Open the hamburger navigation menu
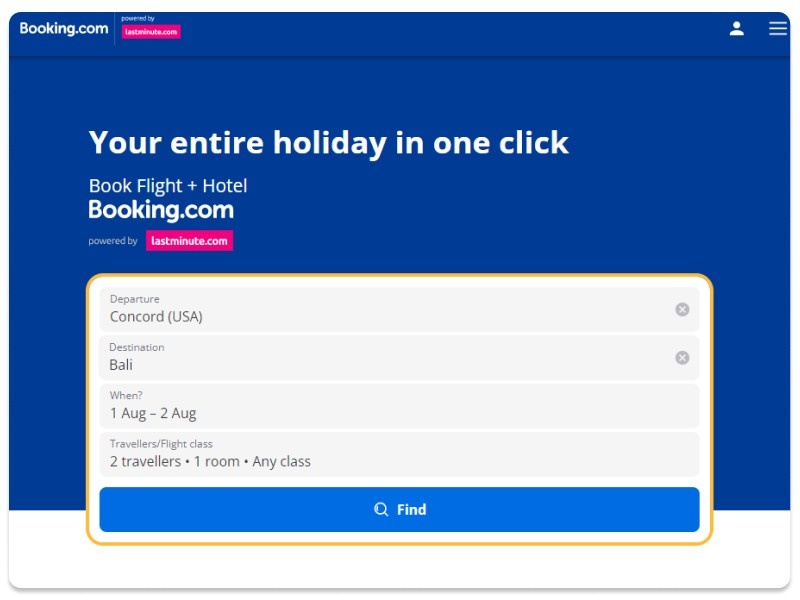The image size is (800, 600). point(778,28)
